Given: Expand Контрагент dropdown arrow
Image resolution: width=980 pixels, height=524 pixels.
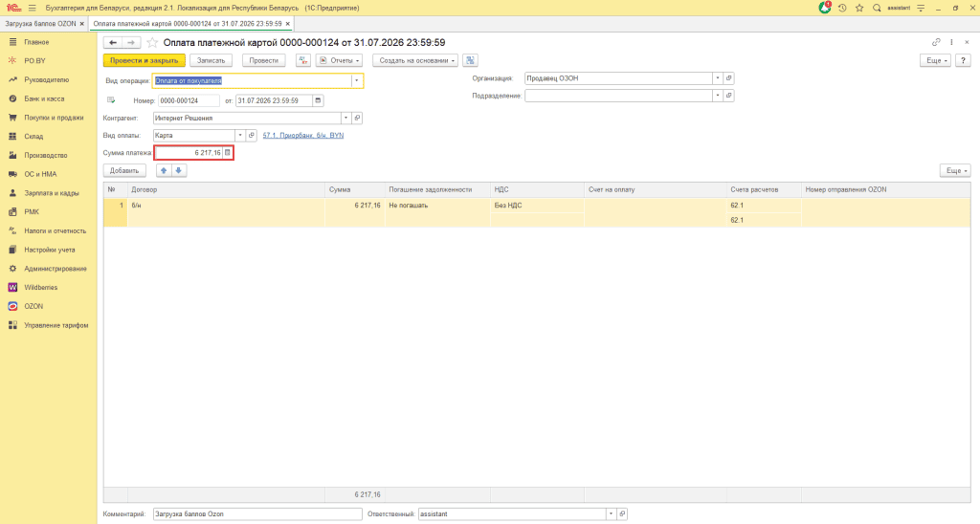Looking at the screenshot, I should point(345,118).
